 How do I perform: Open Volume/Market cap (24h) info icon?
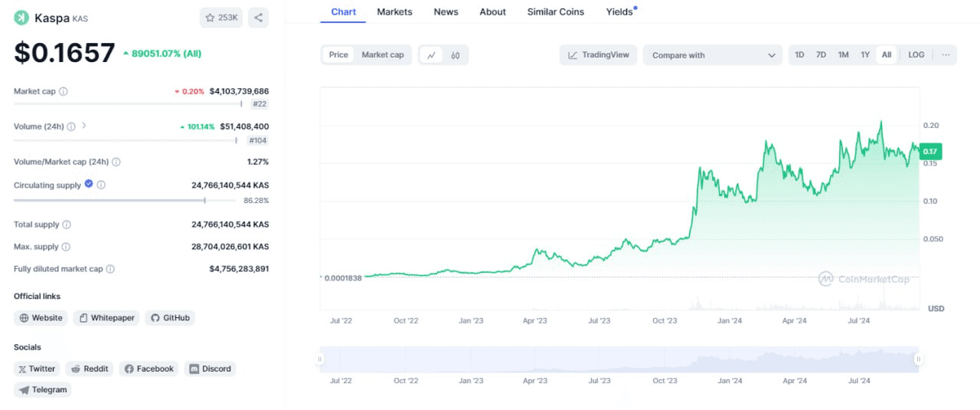116,162
